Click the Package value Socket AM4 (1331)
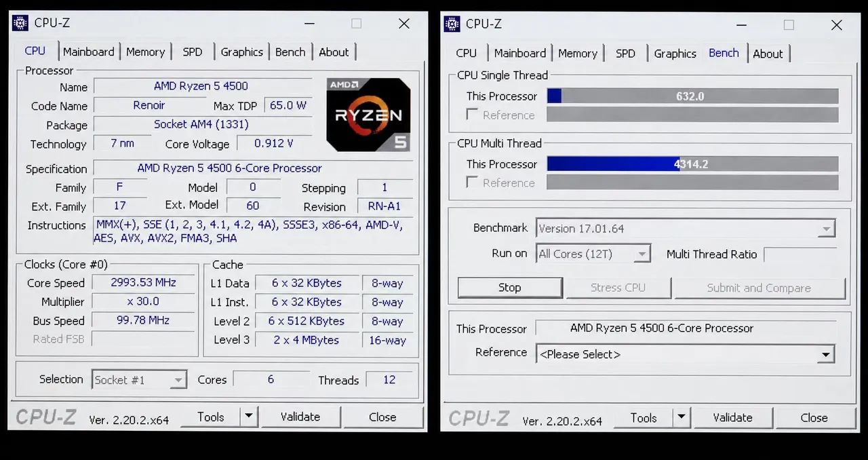Image resolution: width=868 pixels, height=460 pixels. pyautogui.click(x=202, y=124)
